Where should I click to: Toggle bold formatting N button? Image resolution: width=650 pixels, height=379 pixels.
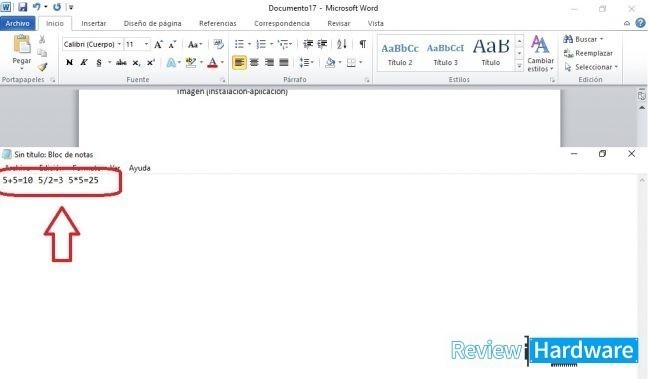point(69,63)
